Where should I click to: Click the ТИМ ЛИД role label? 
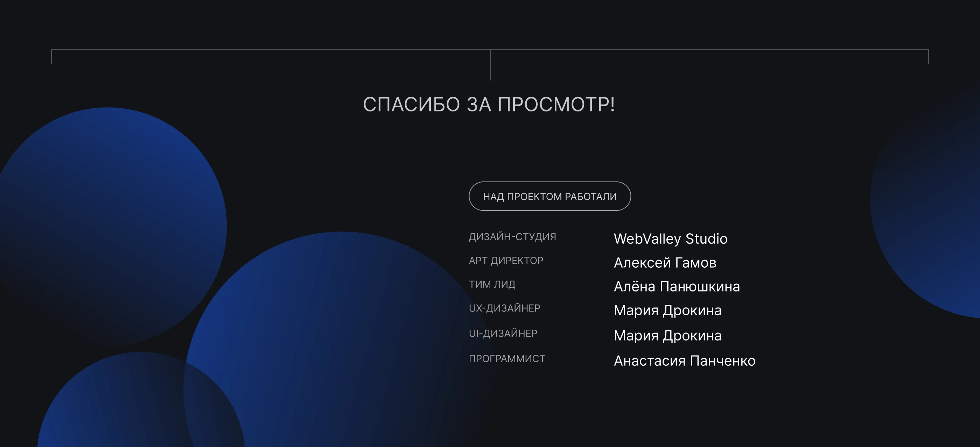[492, 284]
